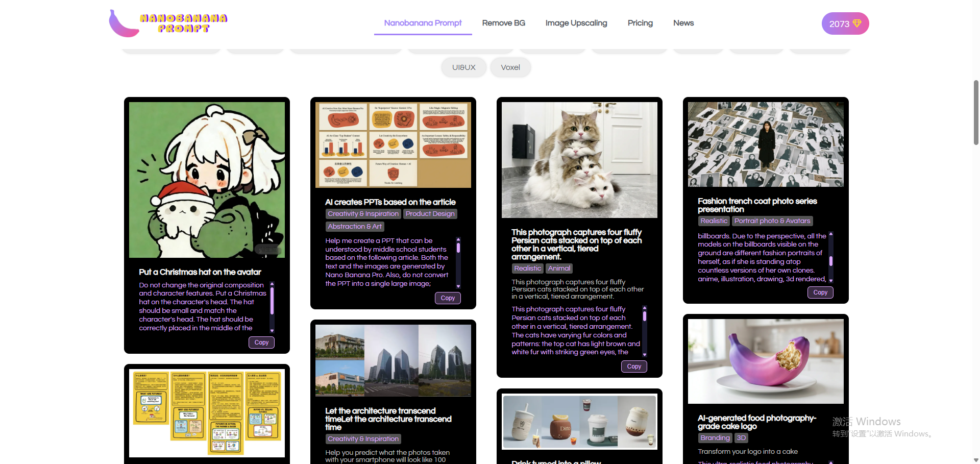
Task: Copy the Fashion trench coat prompt
Action: pos(820,292)
